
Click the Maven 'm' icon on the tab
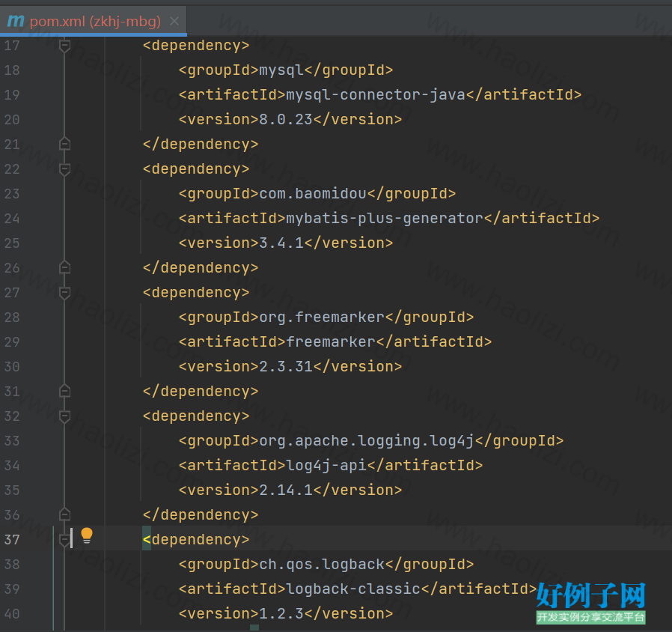(16, 20)
